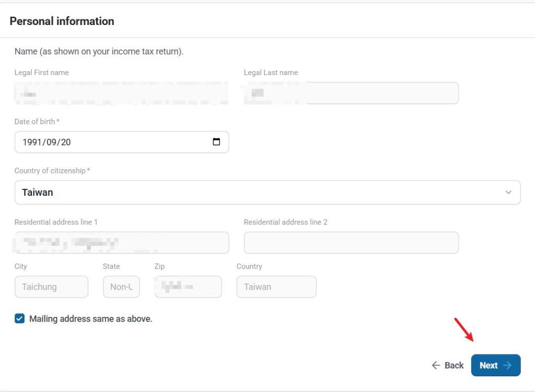The width and height of the screenshot is (535, 392).
Task: Go back with the Back button
Action: click(x=448, y=365)
